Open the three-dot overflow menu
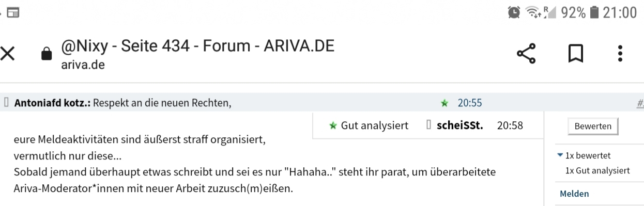The height and width of the screenshot is (206, 644). pos(620,54)
